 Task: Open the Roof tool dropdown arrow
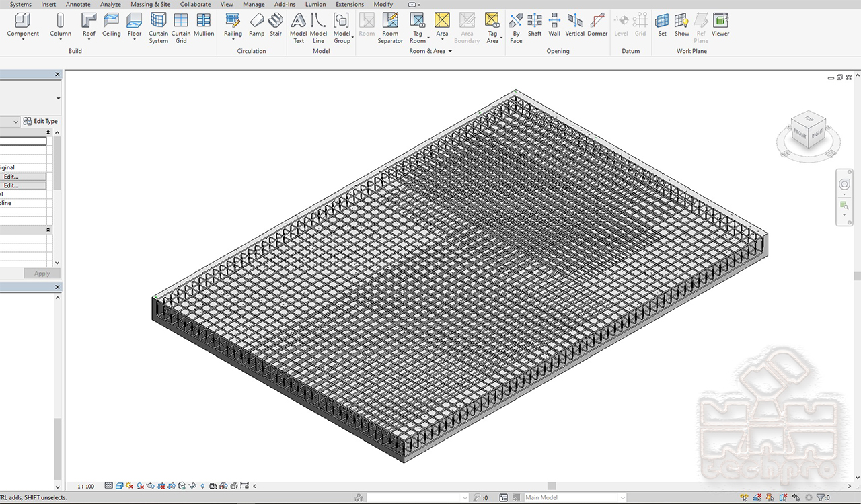[x=89, y=40]
